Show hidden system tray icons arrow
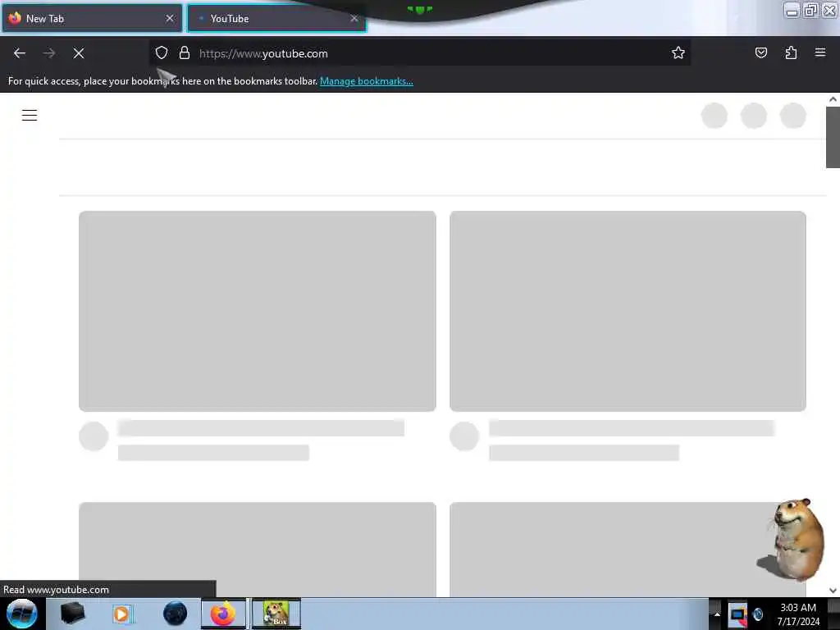This screenshot has width=840, height=630. 717,614
